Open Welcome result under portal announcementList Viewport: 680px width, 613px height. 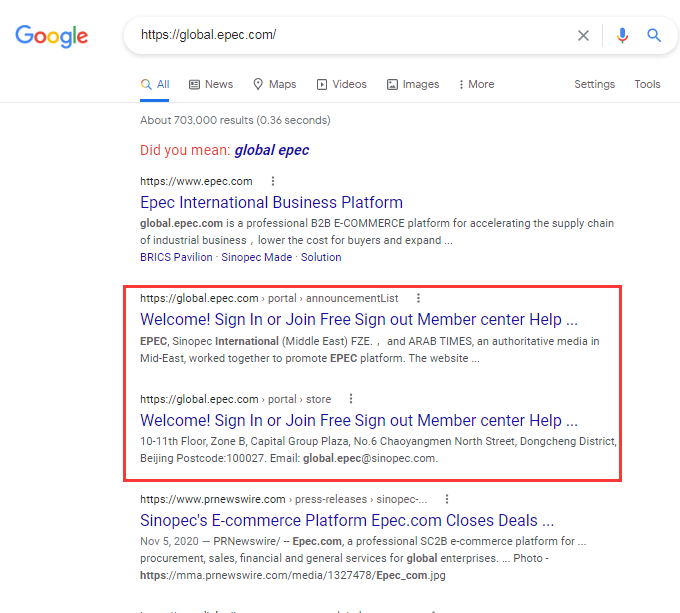click(359, 320)
